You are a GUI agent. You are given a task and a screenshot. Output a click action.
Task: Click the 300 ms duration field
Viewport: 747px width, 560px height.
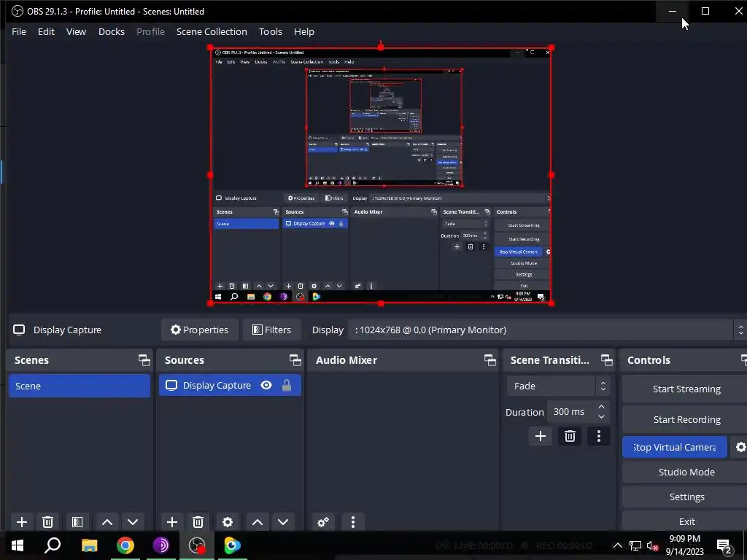pos(570,411)
